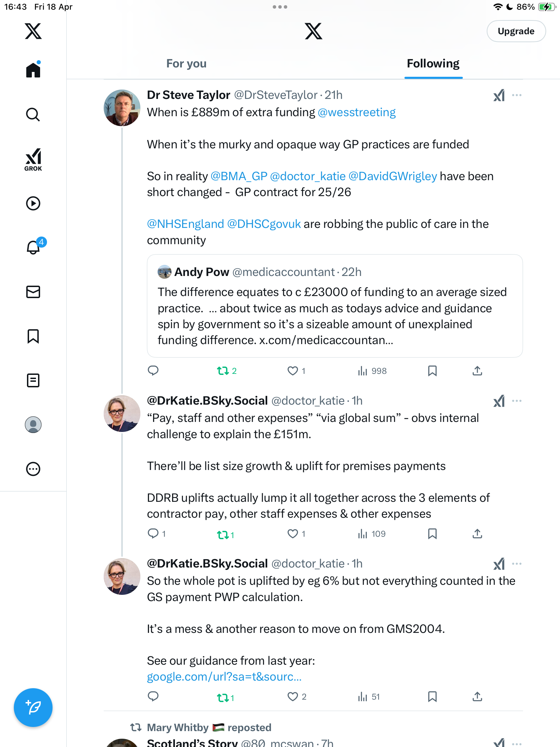This screenshot has height=747, width=560.
Task: Open Messages envelope icon
Action: click(33, 292)
